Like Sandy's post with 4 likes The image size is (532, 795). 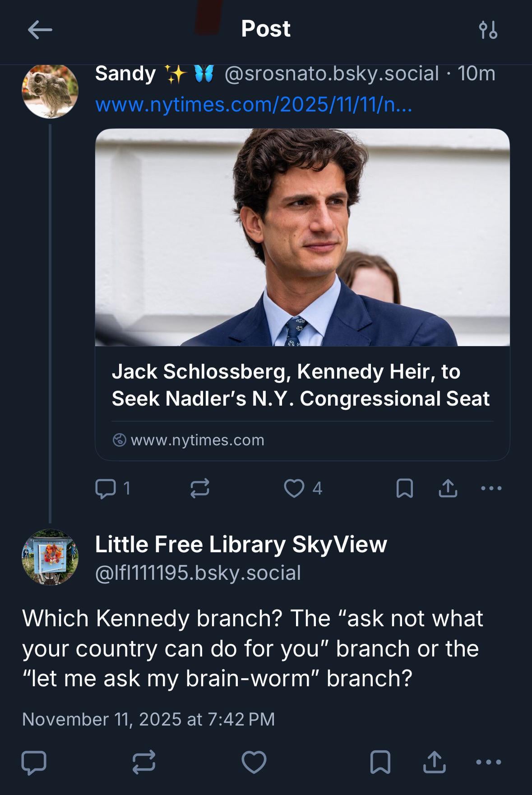click(294, 488)
